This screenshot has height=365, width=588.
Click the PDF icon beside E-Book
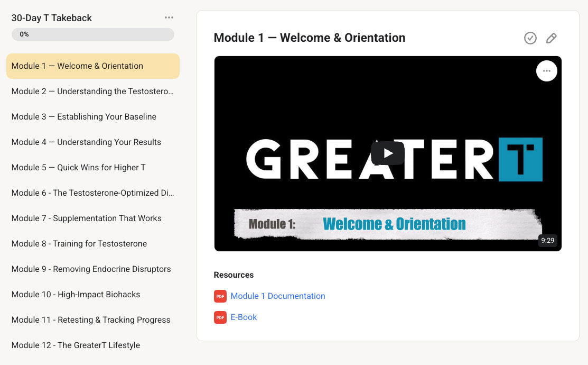[x=220, y=317]
